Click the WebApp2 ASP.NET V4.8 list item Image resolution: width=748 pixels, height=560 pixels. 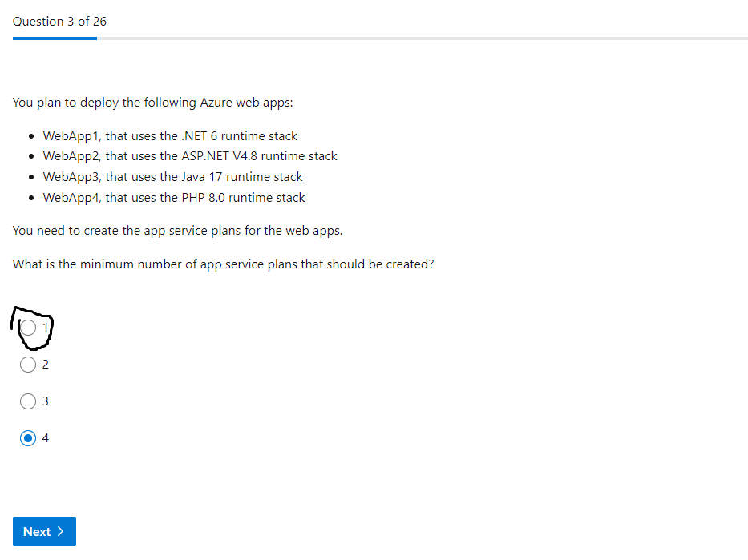[x=190, y=156]
